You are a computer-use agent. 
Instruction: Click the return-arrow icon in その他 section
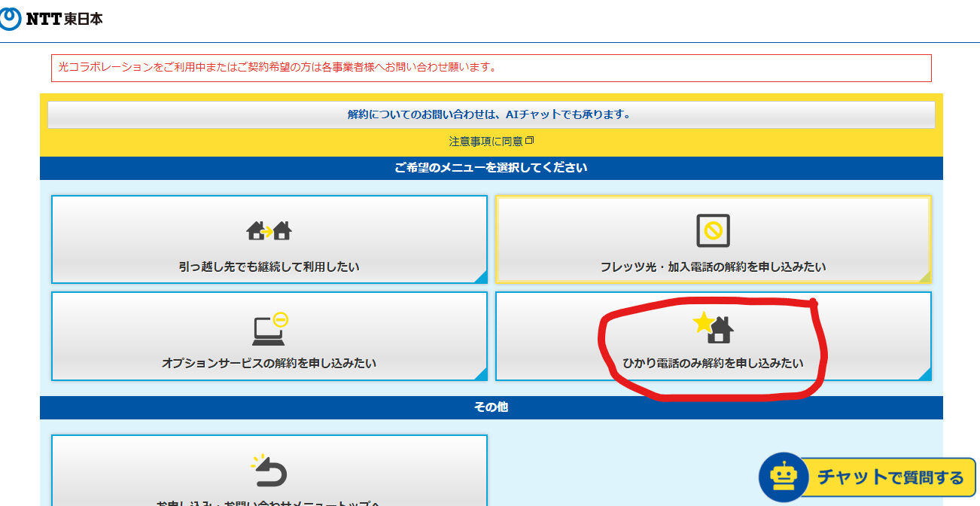coord(269,470)
